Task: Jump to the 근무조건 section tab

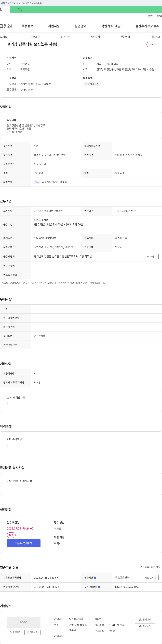Action: (35, 37)
